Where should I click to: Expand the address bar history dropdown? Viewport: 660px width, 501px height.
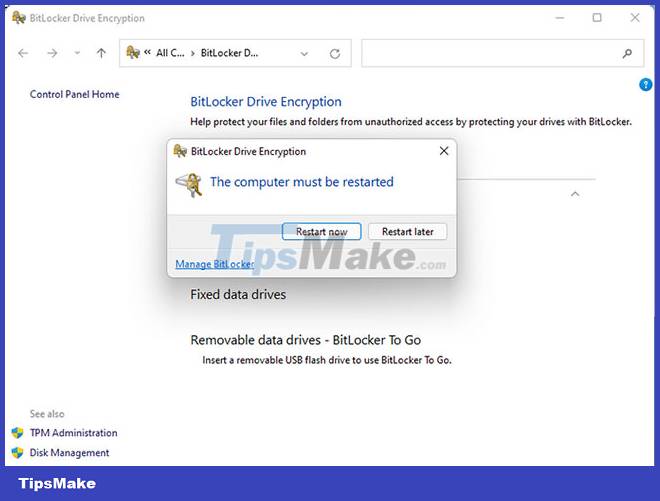[x=304, y=53]
